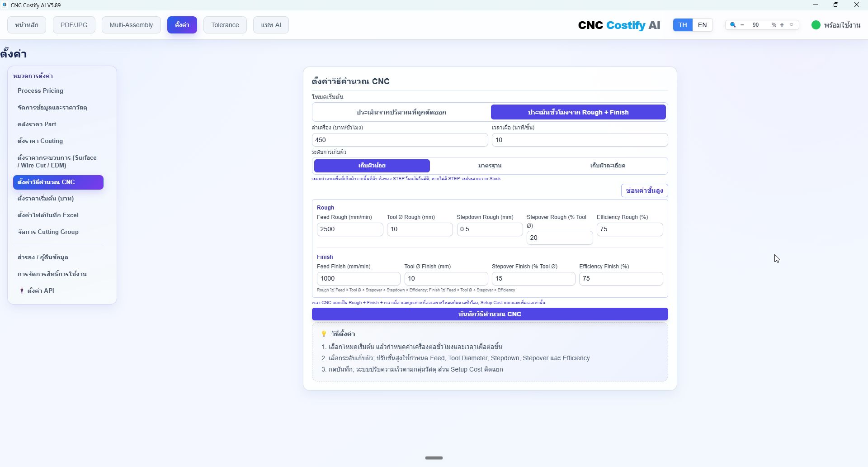Viewport: 868px width, 467px height.
Task: Increase zoom with the plus button
Action: click(x=782, y=25)
